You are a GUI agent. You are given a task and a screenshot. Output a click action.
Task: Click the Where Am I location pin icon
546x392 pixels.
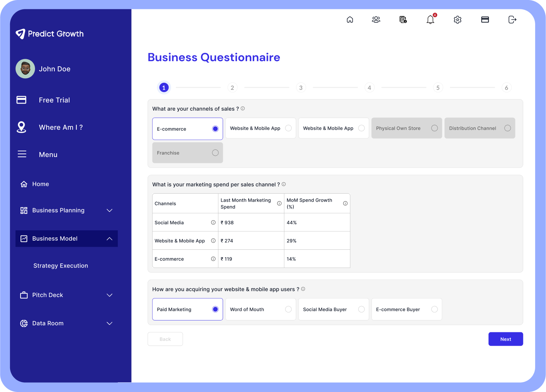[22, 127]
